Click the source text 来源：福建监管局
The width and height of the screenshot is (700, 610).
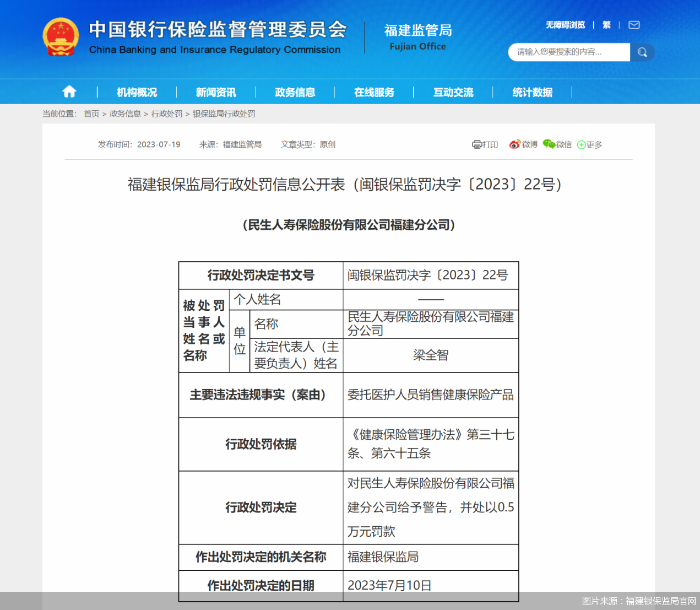[x=231, y=144]
